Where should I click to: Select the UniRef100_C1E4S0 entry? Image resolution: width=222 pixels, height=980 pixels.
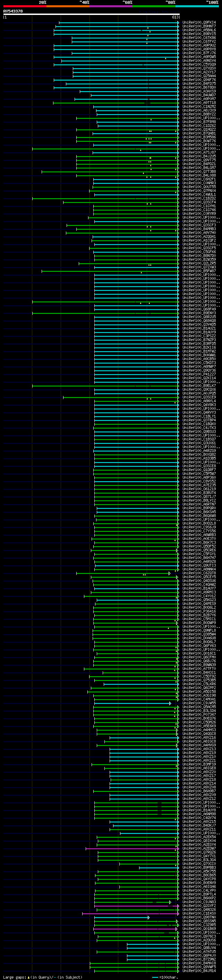click(x=199, y=913)
